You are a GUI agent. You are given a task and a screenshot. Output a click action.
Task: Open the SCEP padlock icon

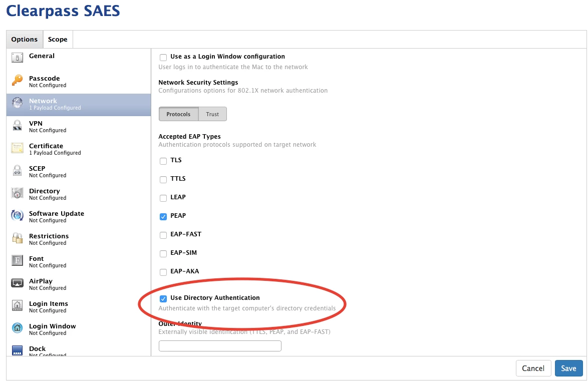pyautogui.click(x=17, y=170)
